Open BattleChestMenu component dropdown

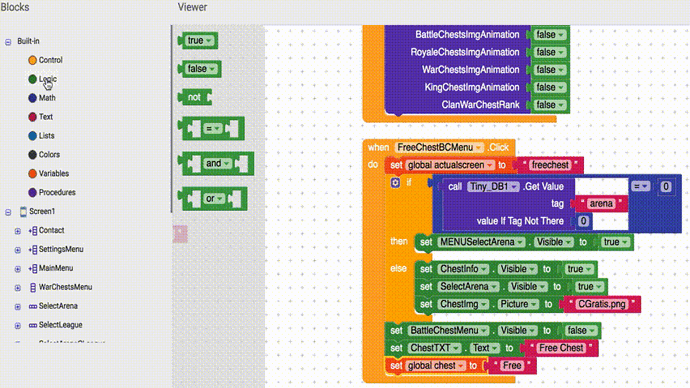448,330
